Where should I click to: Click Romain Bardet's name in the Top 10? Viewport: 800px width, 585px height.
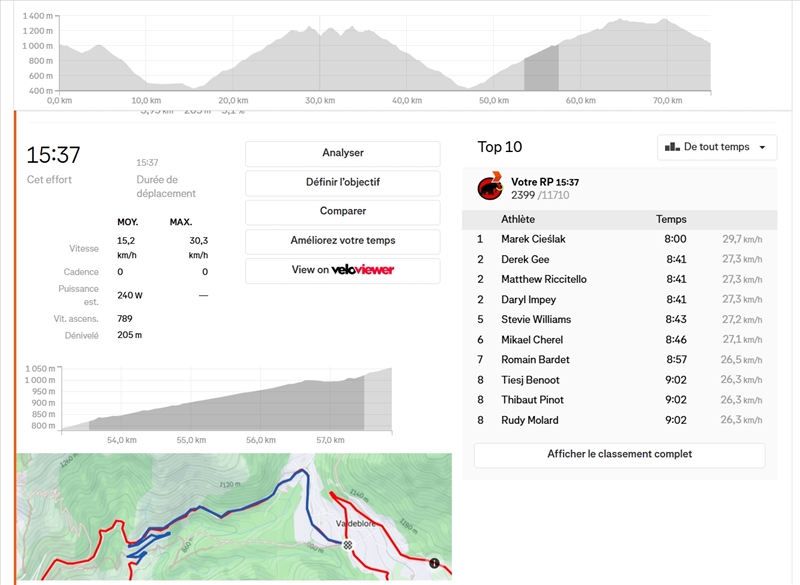[x=535, y=360]
